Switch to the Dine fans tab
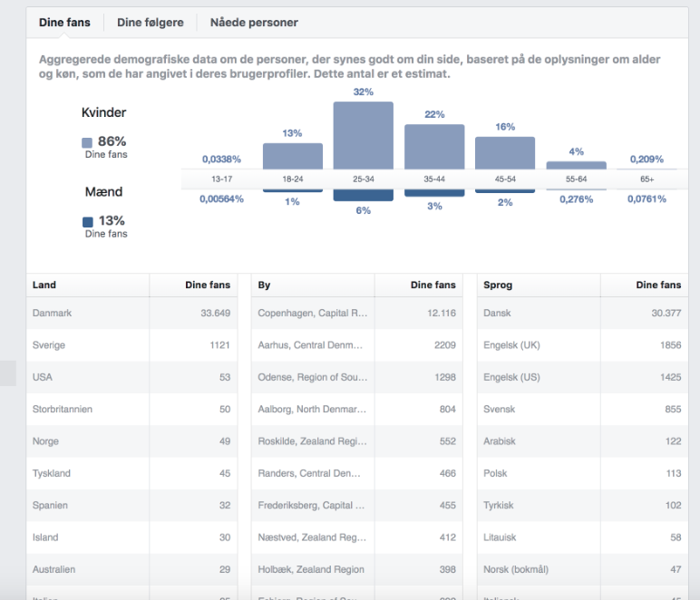This screenshot has height=600, width=700. [x=64, y=22]
